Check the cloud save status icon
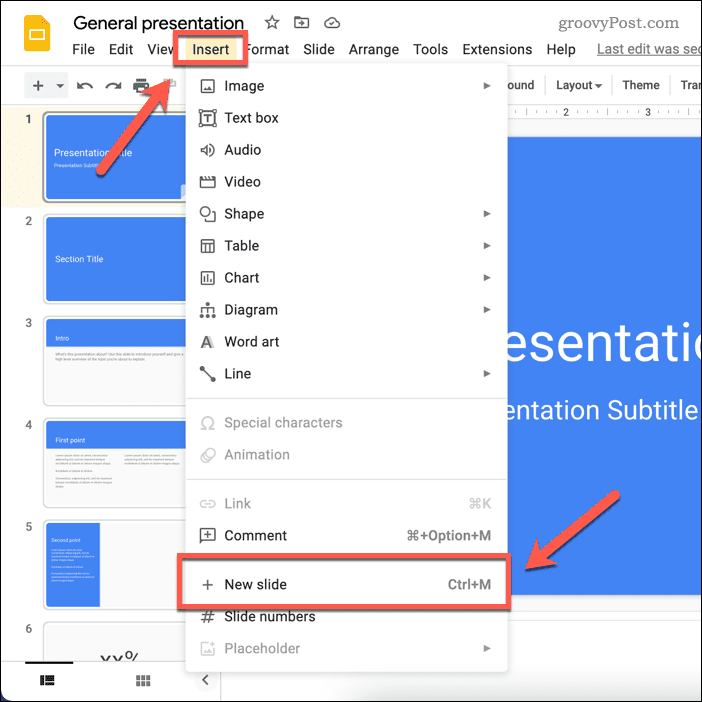702x702 pixels. 332,22
